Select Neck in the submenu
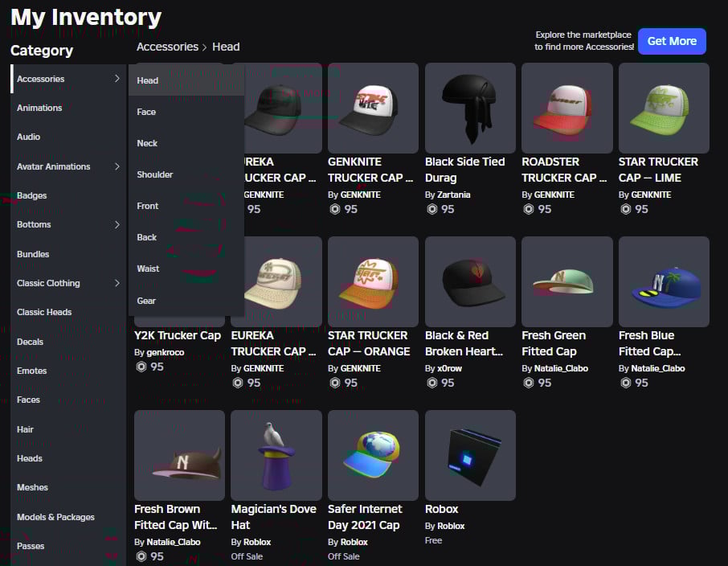Image resolution: width=728 pixels, height=566 pixels. [x=186, y=143]
